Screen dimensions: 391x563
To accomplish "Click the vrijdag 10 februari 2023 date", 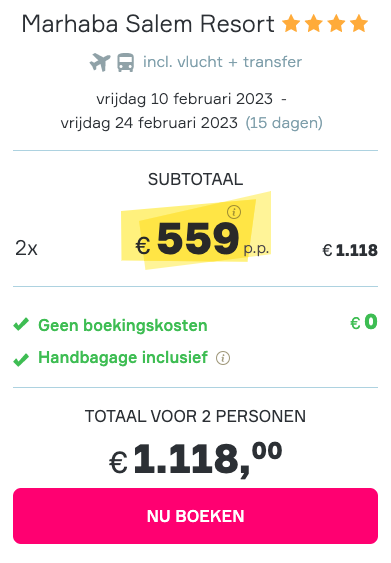I will (185, 99).
